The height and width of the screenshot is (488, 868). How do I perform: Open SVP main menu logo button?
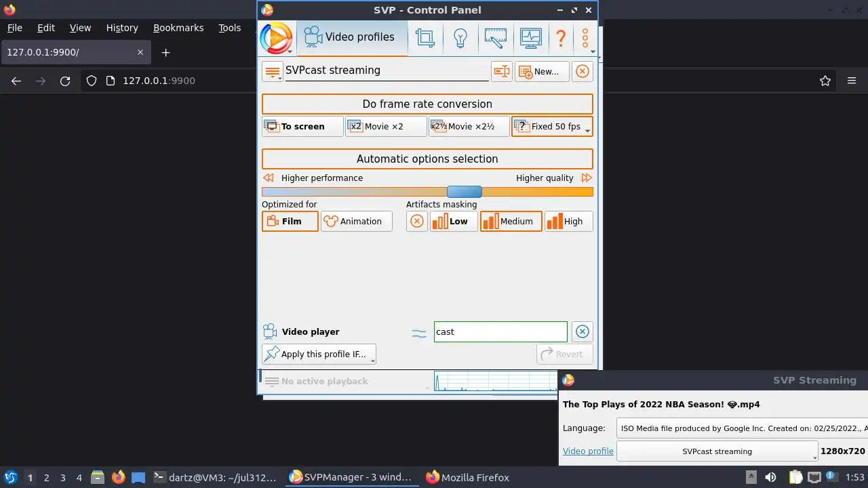276,37
